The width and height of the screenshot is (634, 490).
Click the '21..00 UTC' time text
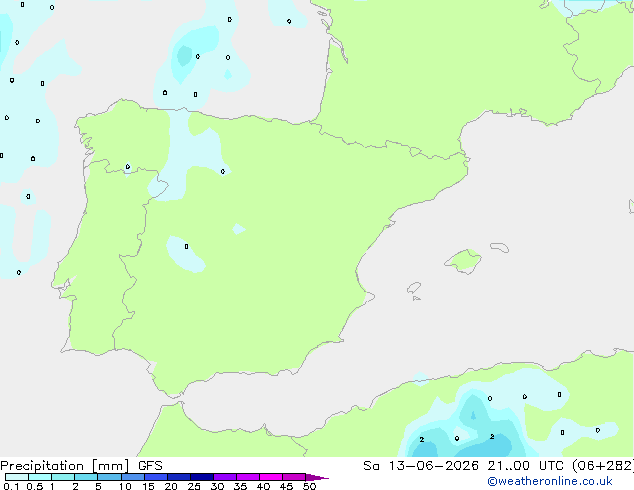pyautogui.click(x=525, y=466)
